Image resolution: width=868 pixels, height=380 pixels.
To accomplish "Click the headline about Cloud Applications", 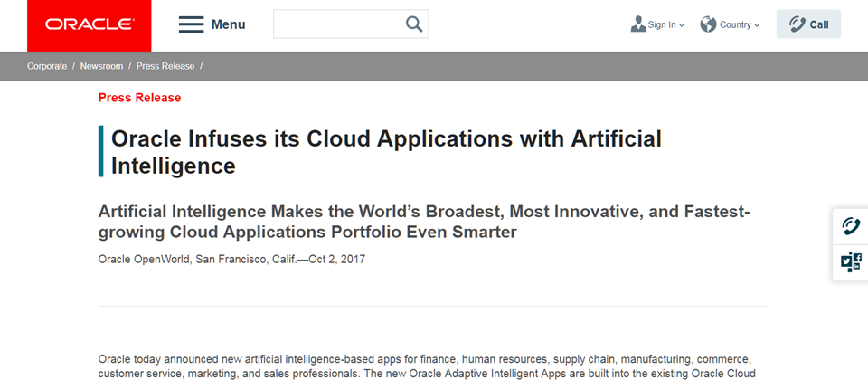I will click(386, 152).
